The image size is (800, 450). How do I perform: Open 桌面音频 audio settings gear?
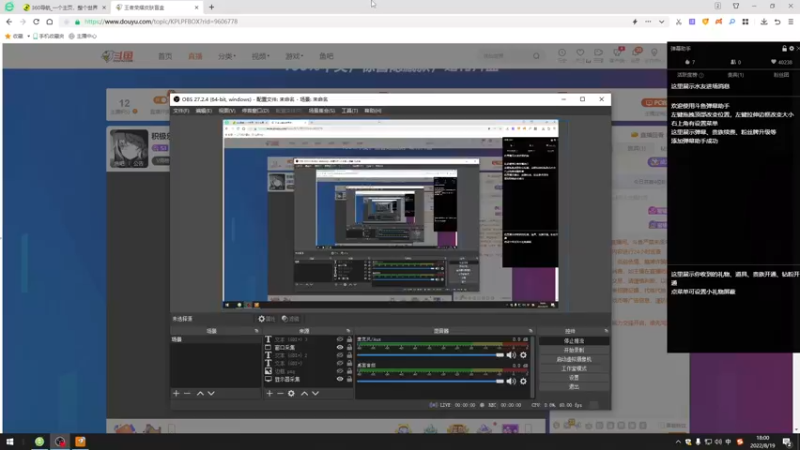(x=523, y=381)
